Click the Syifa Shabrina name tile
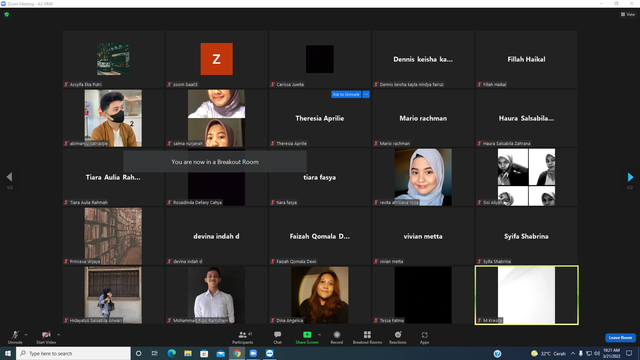 click(x=526, y=236)
